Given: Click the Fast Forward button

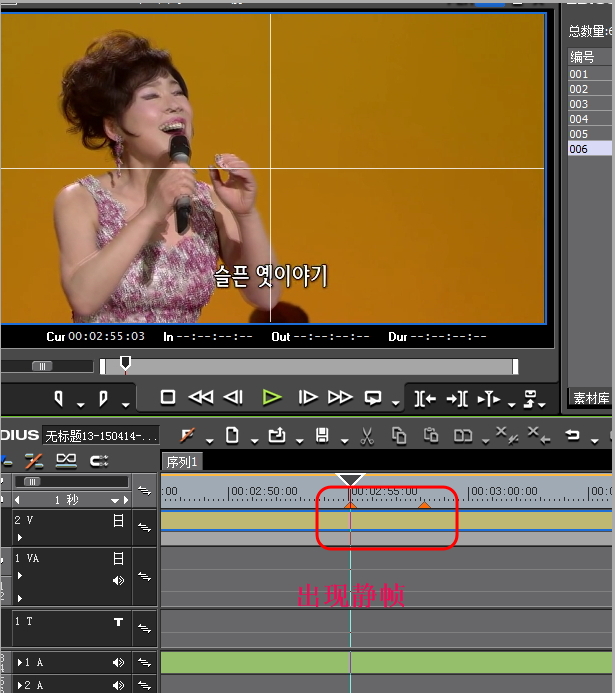Looking at the screenshot, I should pos(340,397).
